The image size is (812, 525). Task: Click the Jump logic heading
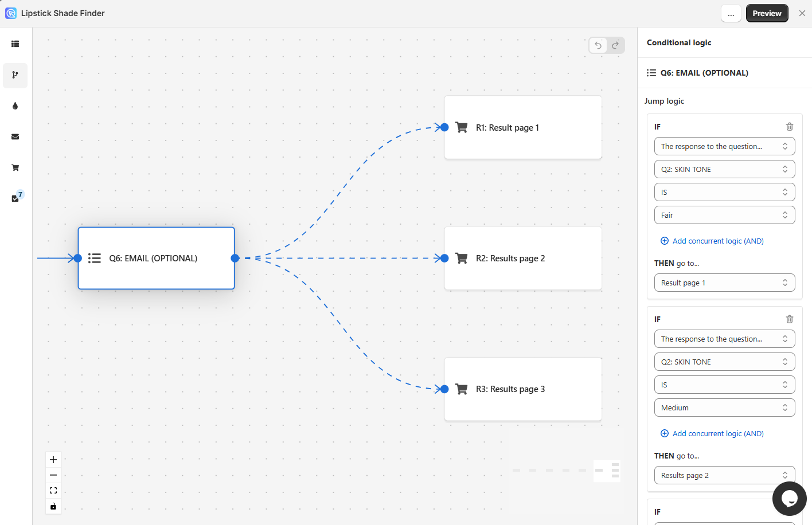pos(664,101)
